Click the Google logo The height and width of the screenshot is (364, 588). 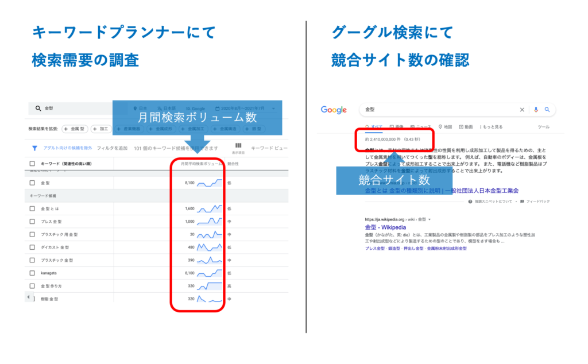334,110
